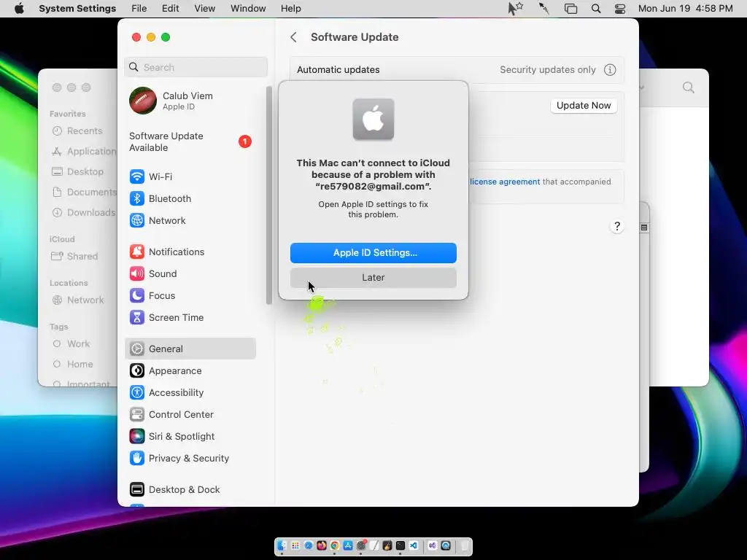Click Software Update Available in sidebar
This screenshot has width=747, height=560.
click(x=190, y=142)
